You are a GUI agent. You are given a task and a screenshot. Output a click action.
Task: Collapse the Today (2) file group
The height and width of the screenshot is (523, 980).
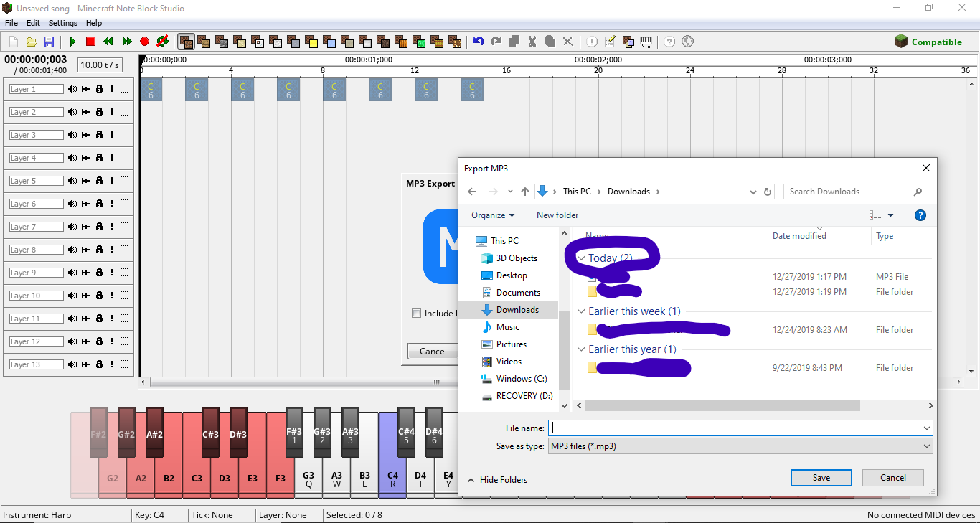(x=580, y=258)
